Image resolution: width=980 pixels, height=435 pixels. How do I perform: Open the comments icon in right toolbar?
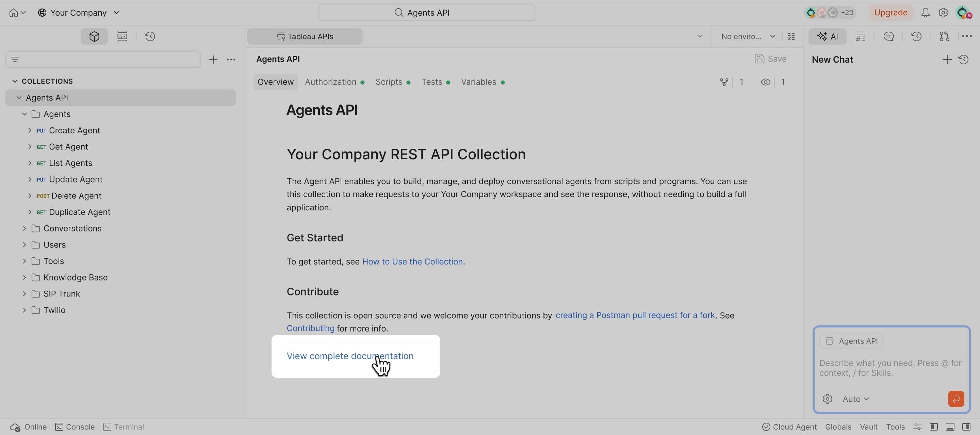(x=888, y=36)
